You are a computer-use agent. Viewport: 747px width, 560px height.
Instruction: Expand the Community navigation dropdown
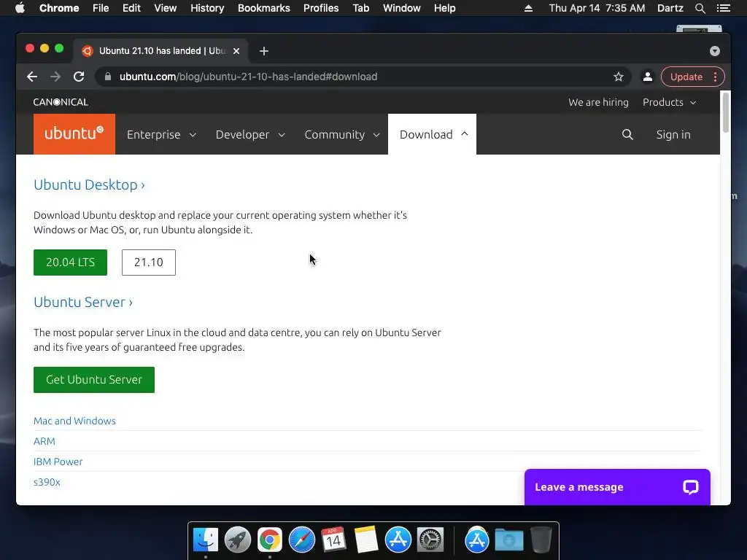(x=342, y=135)
